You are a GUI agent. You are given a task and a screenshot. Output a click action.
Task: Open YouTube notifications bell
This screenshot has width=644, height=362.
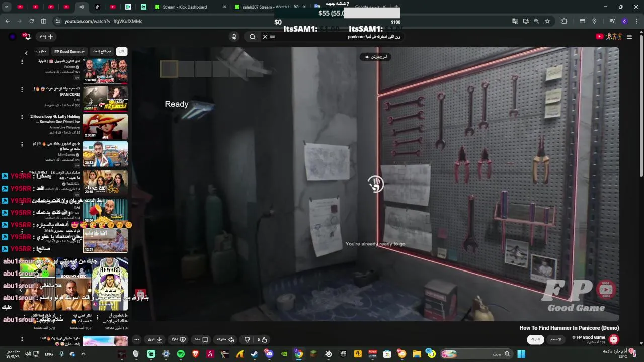(x=27, y=37)
